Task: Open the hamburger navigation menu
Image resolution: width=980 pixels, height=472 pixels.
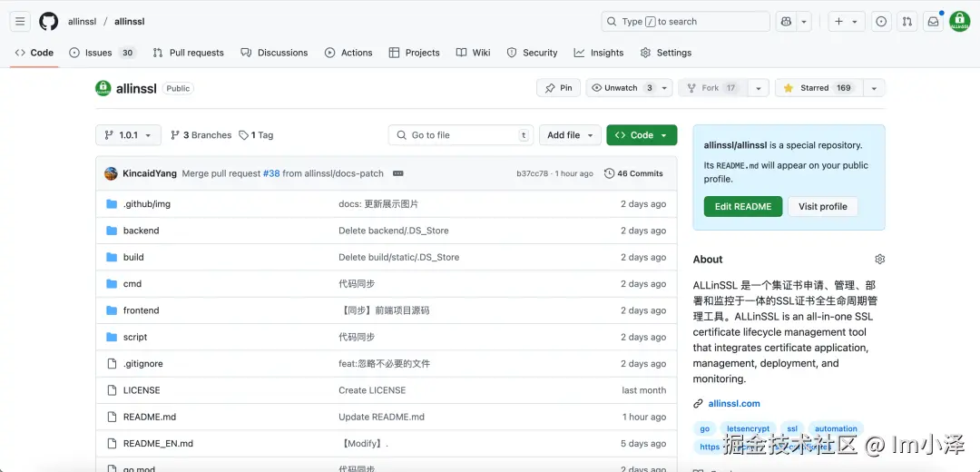Action: (20, 21)
